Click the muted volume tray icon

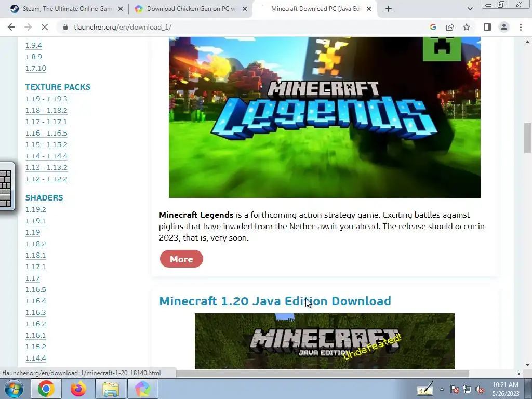pos(480,389)
